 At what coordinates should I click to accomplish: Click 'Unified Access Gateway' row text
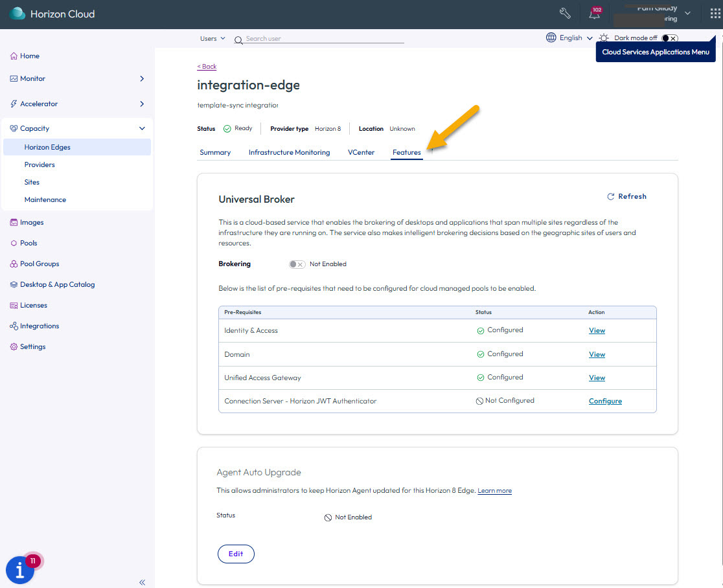click(x=262, y=378)
